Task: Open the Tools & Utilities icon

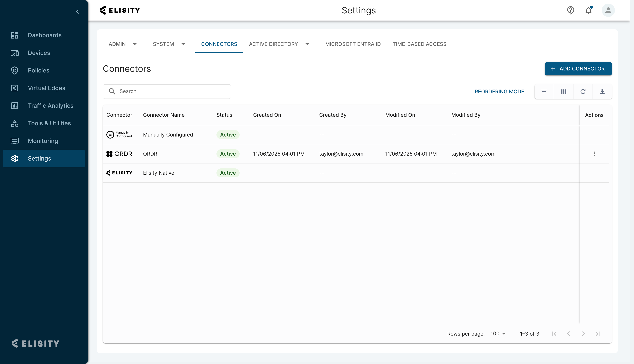Action: point(15,123)
